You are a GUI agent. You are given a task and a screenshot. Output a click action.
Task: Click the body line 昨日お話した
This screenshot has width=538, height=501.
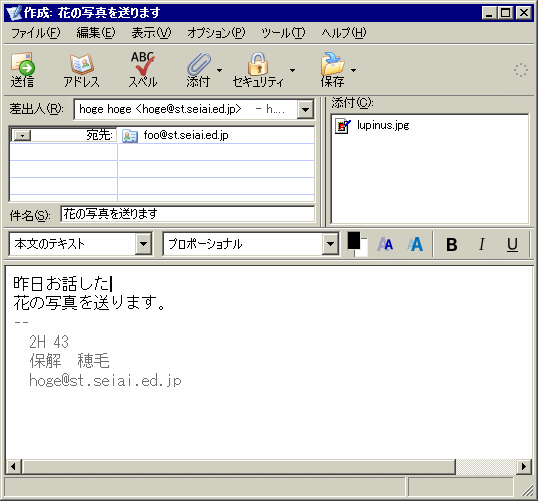click(61, 283)
